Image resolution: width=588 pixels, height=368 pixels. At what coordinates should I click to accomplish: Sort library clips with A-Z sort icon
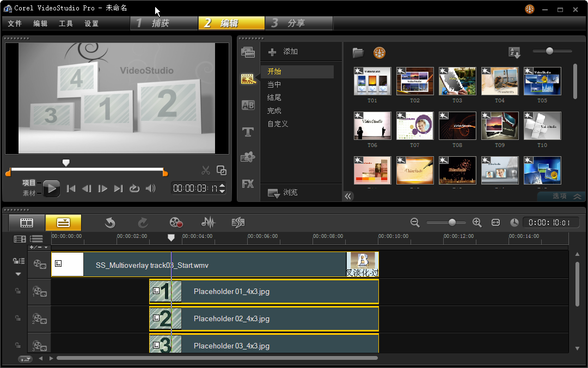tap(514, 52)
